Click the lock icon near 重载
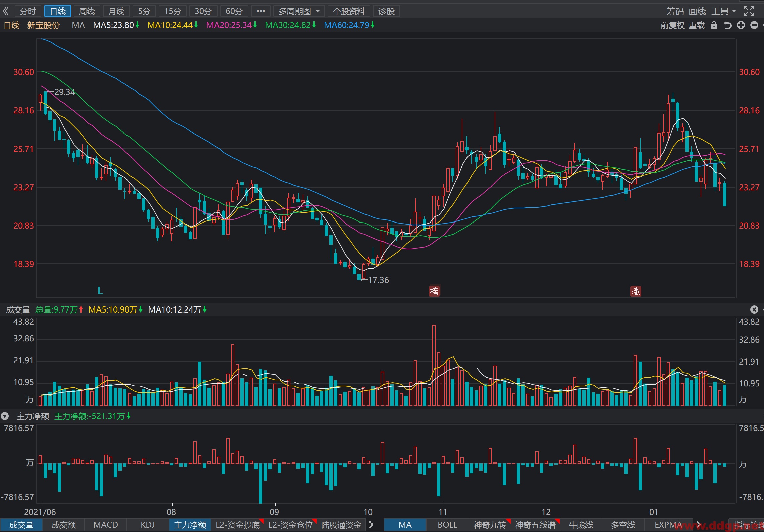Screen dimensions: 764x532 point(714,25)
